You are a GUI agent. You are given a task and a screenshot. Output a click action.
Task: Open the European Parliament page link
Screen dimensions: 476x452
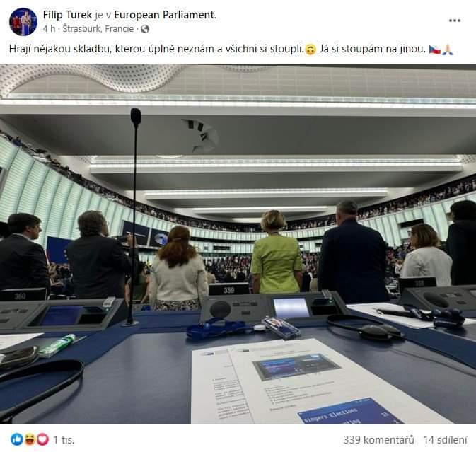point(164,15)
